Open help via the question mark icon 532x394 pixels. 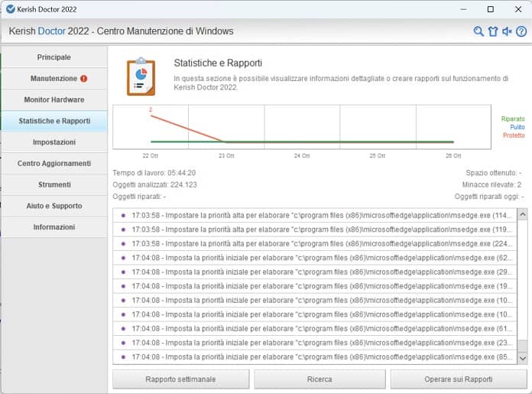(x=521, y=31)
